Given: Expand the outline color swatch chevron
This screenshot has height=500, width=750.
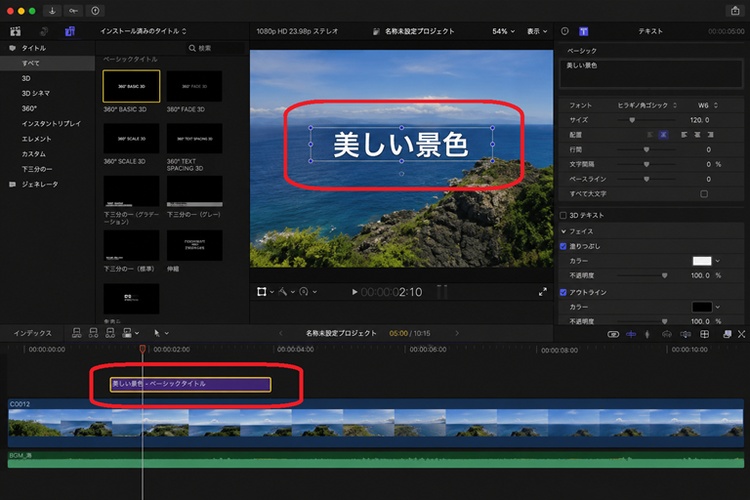Looking at the screenshot, I should coord(717,307).
